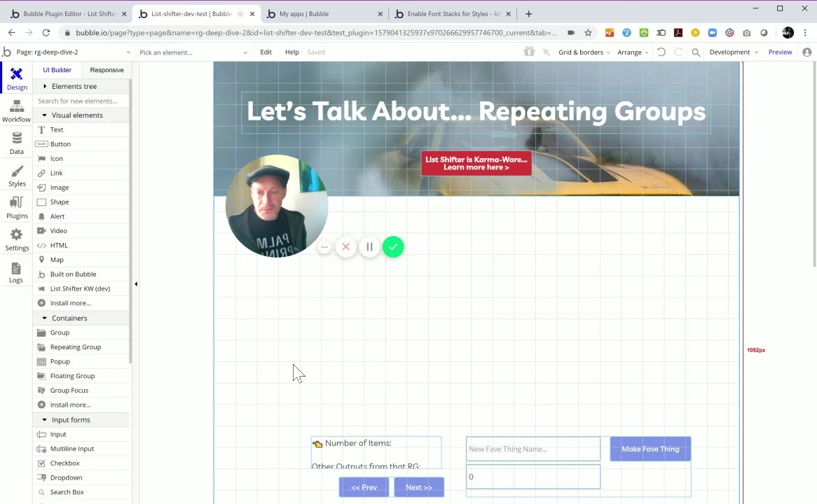Add the Built on Bubble element

(x=81, y=274)
